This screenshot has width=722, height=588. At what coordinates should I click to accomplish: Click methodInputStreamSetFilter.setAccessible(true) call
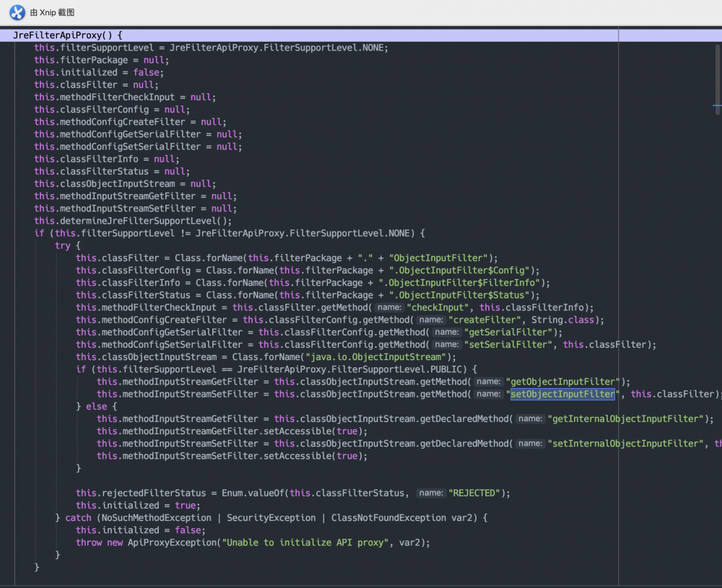pos(232,457)
